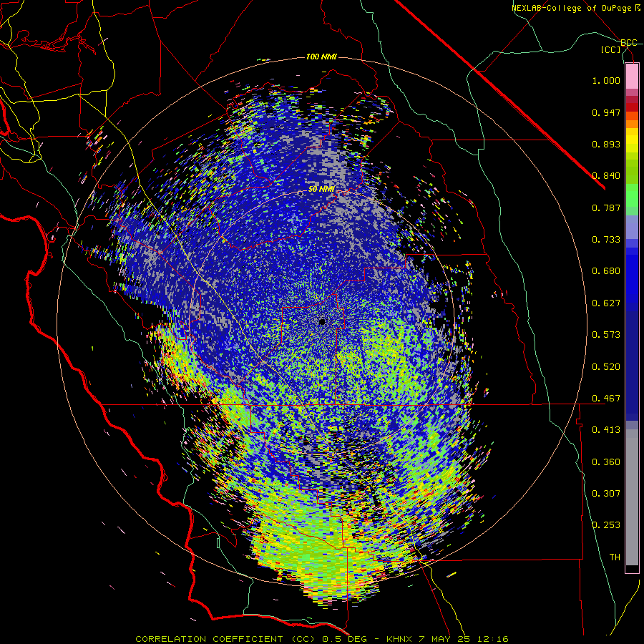Screen dimensions: 644x644
Task: Click the 12:16 timestamp in caption
Action: [x=493, y=639]
